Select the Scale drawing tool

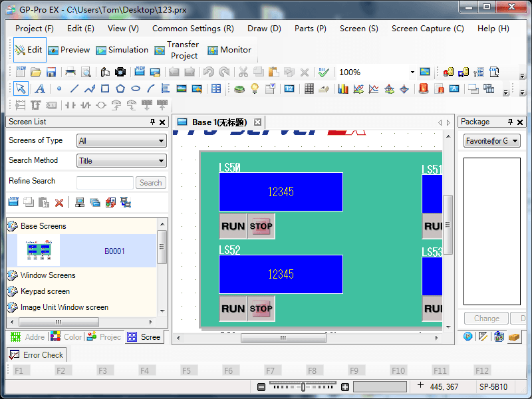166,89
